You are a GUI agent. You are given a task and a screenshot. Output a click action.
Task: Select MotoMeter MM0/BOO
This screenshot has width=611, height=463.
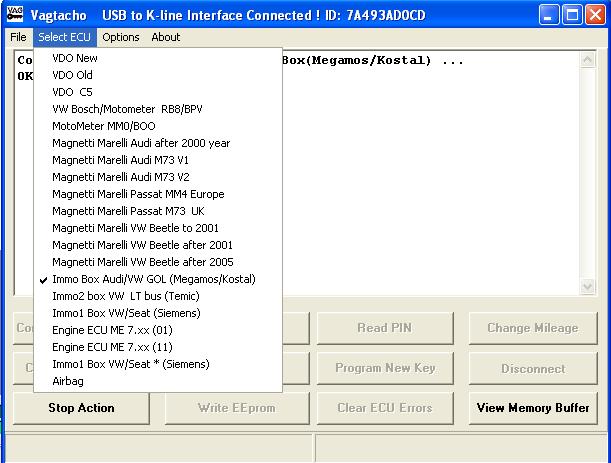tap(158, 126)
